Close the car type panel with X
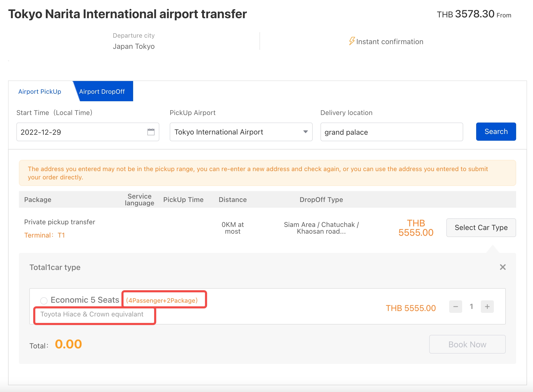 point(503,267)
